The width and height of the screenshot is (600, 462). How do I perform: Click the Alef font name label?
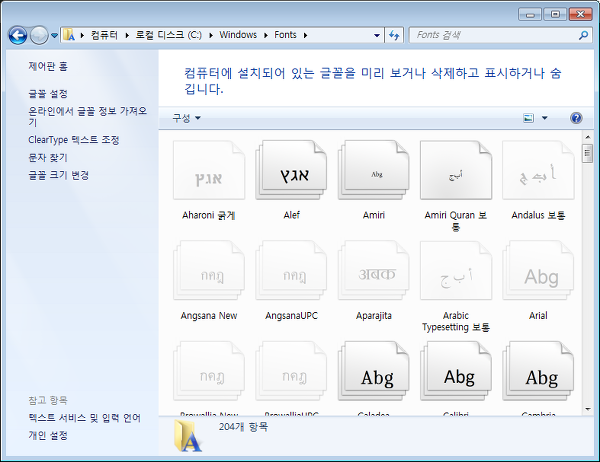pyautogui.click(x=292, y=215)
